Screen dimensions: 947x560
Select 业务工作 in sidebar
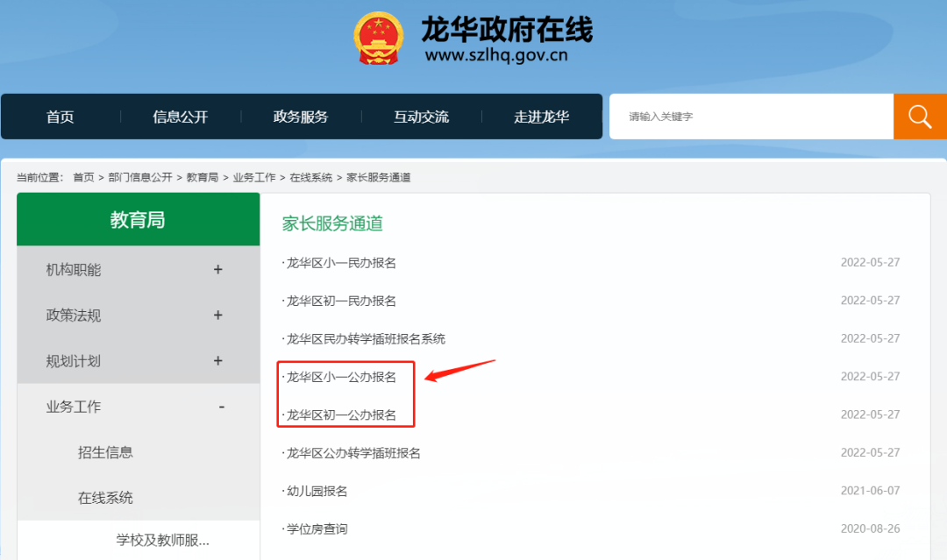(x=74, y=407)
